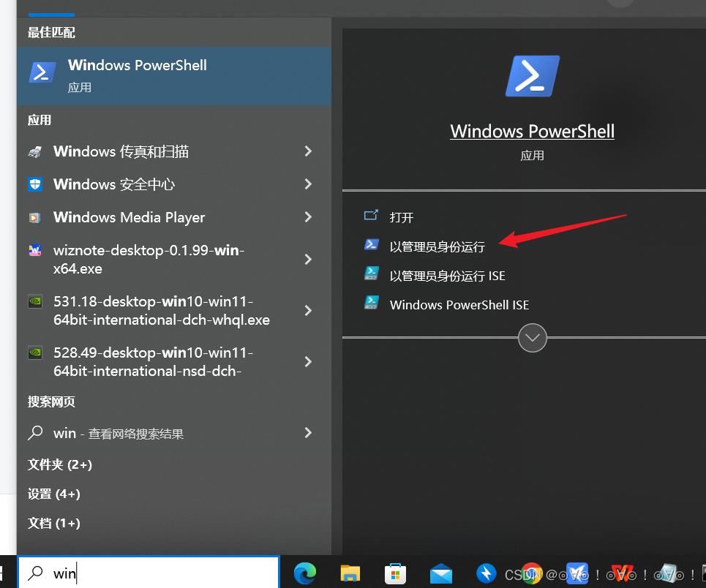Open Microsoft Edge from the taskbar
Screen dimensions: 706x588
pyautogui.click(x=305, y=573)
